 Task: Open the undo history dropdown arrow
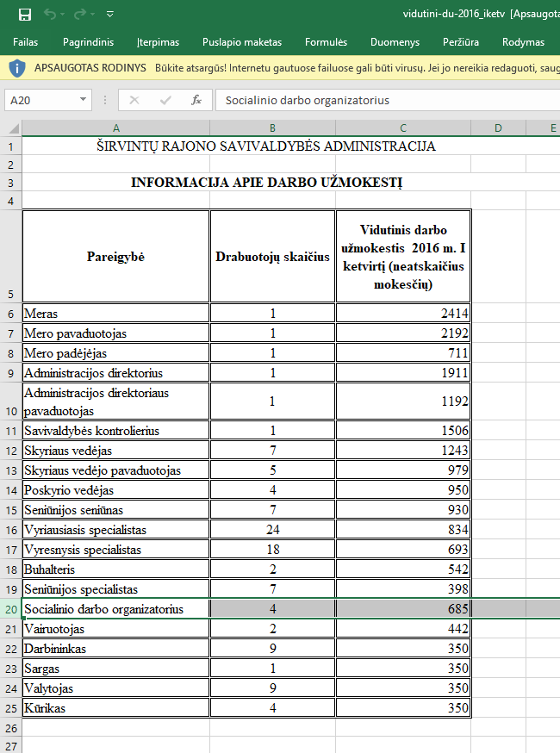tap(65, 15)
